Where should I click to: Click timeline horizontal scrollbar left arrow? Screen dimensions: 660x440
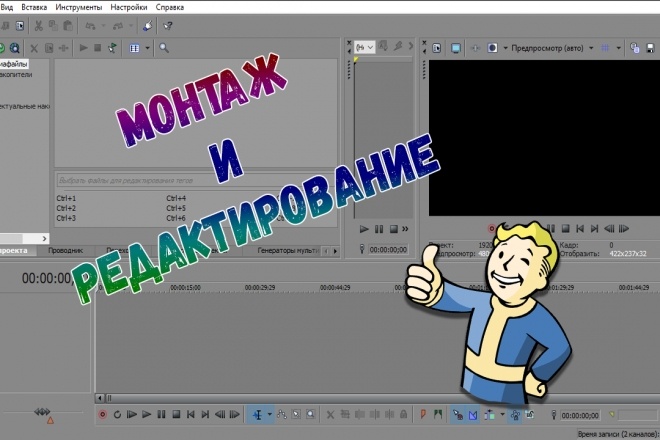point(100,398)
